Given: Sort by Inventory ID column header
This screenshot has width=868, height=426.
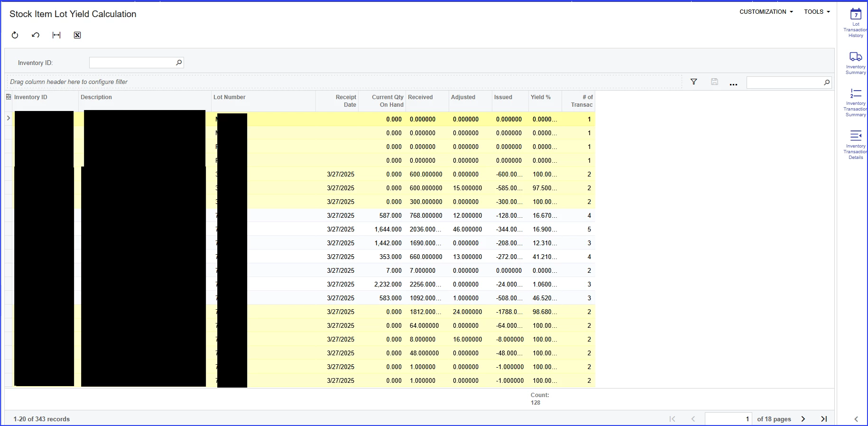Looking at the screenshot, I should point(46,101).
